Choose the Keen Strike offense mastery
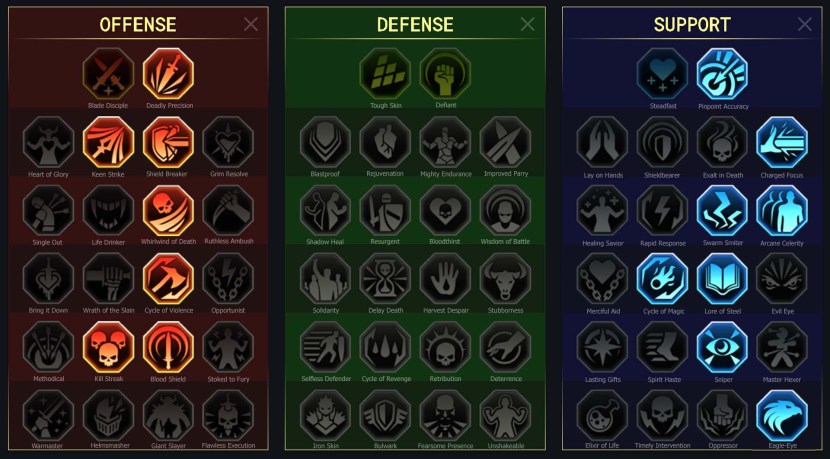The height and width of the screenshot is (459, 830). [108, 142]
